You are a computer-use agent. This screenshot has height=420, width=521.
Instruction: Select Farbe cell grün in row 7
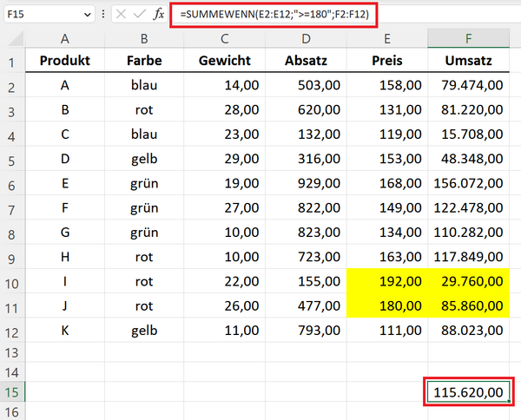pyautogui.click(x=144, y=208)
